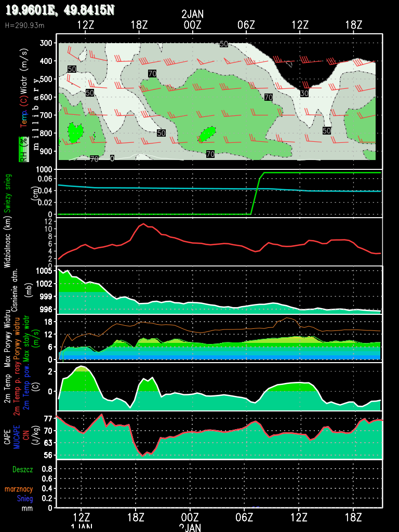
Task: Click the 0 temperature contour label near 900 mb
Action: point(112,158)
